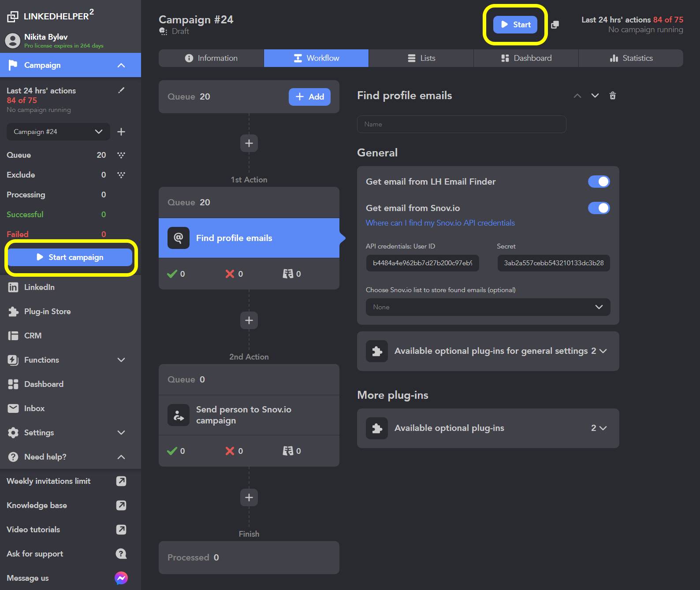Expand the Settings sidebar menu

click(x=121, y=433)
